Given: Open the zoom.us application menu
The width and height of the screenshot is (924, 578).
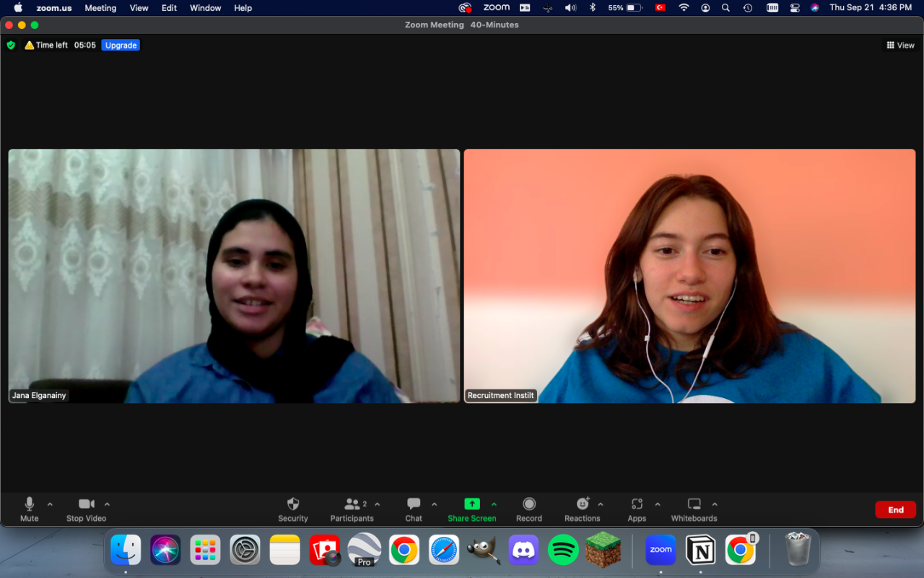Looking at the screenshot, I should 54,8.
